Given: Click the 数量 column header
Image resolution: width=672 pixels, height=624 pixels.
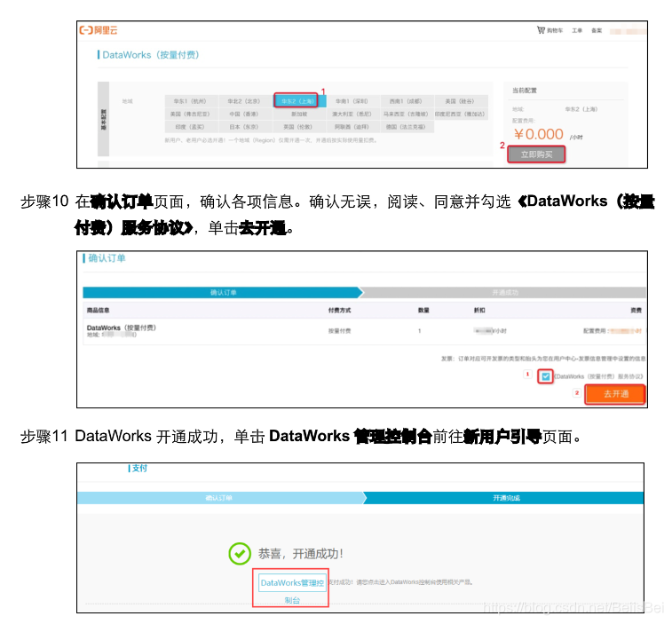Looking at the screenshot, I should coord(423,310).
